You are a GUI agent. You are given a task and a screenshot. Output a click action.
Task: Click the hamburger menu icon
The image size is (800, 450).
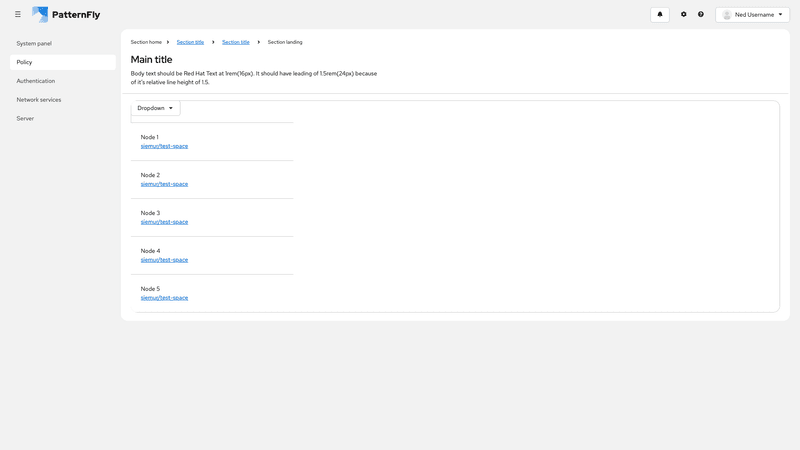(18, 15)
